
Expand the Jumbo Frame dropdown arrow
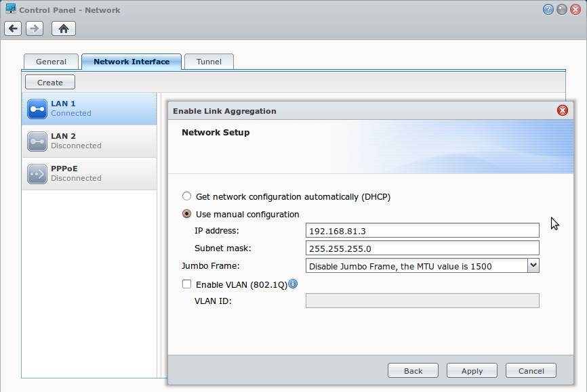(x=533, y=265)
